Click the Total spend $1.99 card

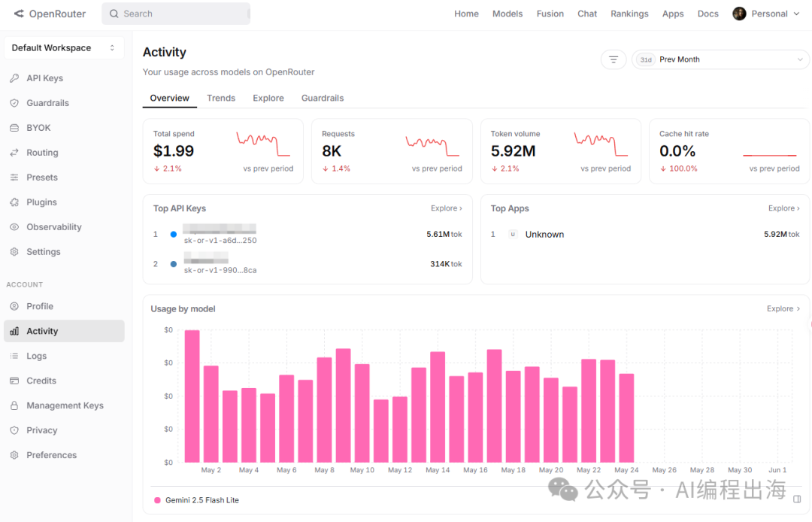[x=223, y=151]
